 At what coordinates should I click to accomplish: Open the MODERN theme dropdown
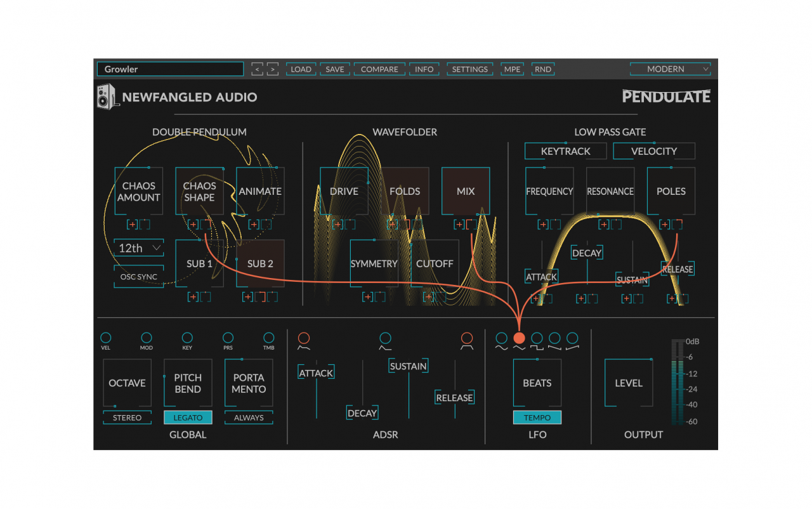[x=670, y=69]
